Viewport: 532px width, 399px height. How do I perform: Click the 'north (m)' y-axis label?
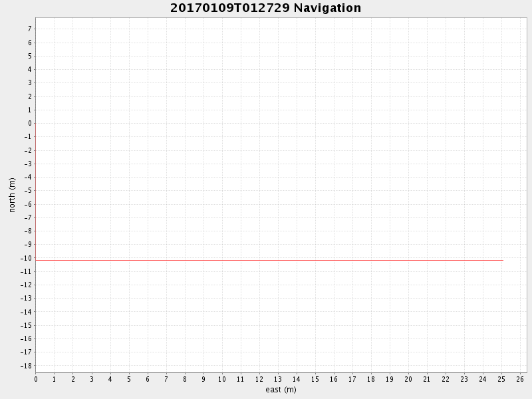click(12, 195)
